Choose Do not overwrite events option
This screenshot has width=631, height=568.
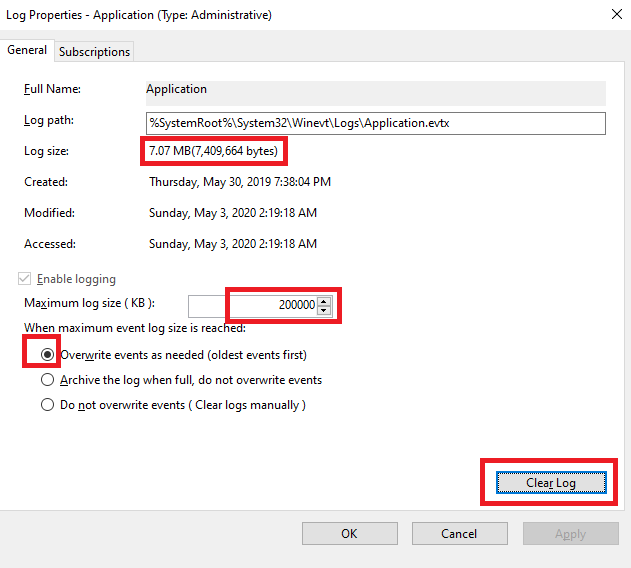pyautogui.click(x=47, y=405)
